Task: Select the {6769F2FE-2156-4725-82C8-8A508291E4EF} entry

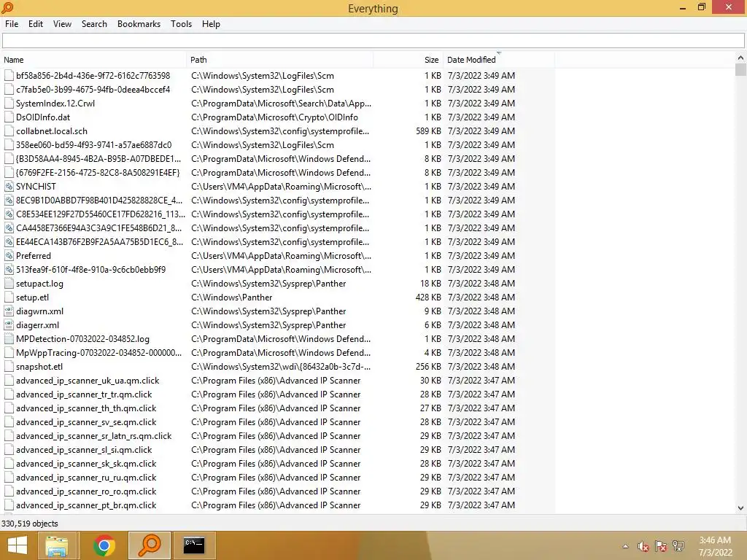Action: point(98,172)
